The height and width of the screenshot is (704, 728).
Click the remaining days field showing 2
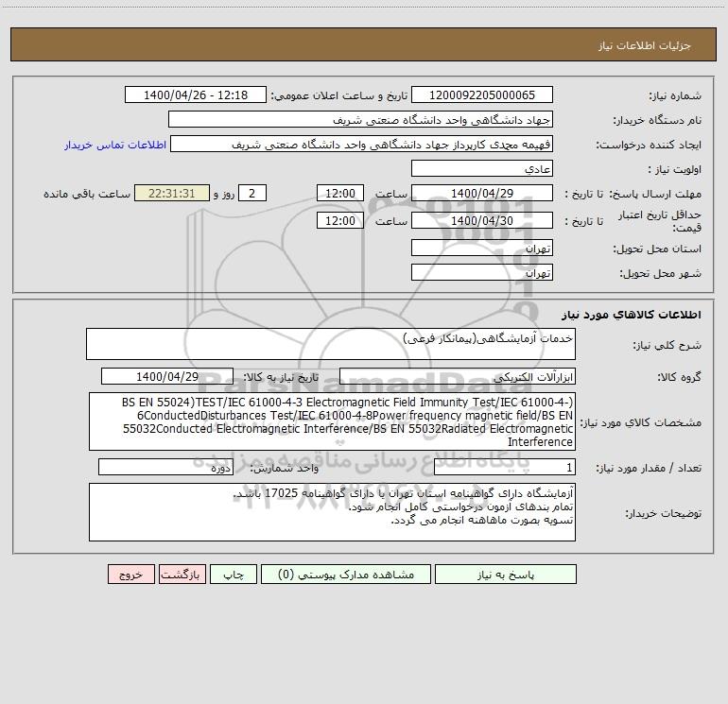(x=252, y=193)
